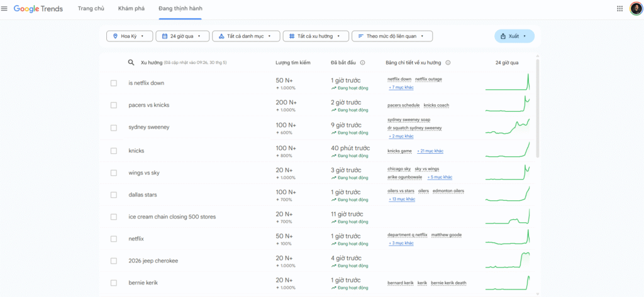Expand + 5 mục khác link

[440, 177]
